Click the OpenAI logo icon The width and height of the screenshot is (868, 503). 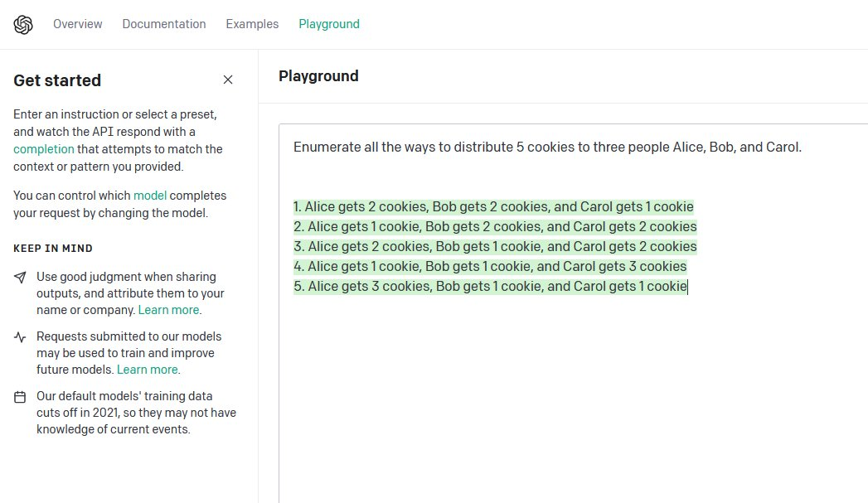[23, 24]
